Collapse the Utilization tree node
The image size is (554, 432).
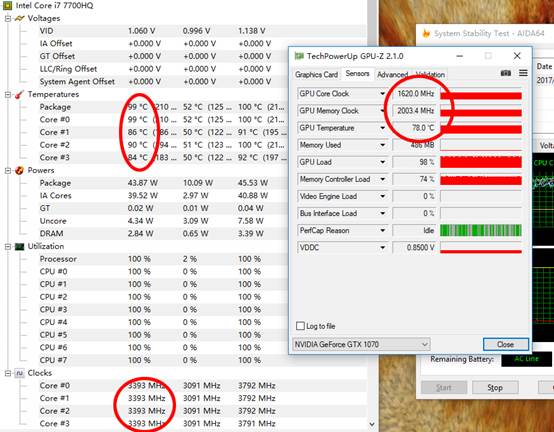tap(8, 246)
